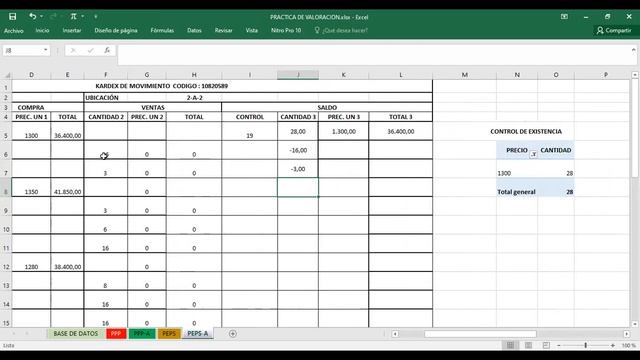
Task: Click the Redo arrow icon
Action: [53, 16]
